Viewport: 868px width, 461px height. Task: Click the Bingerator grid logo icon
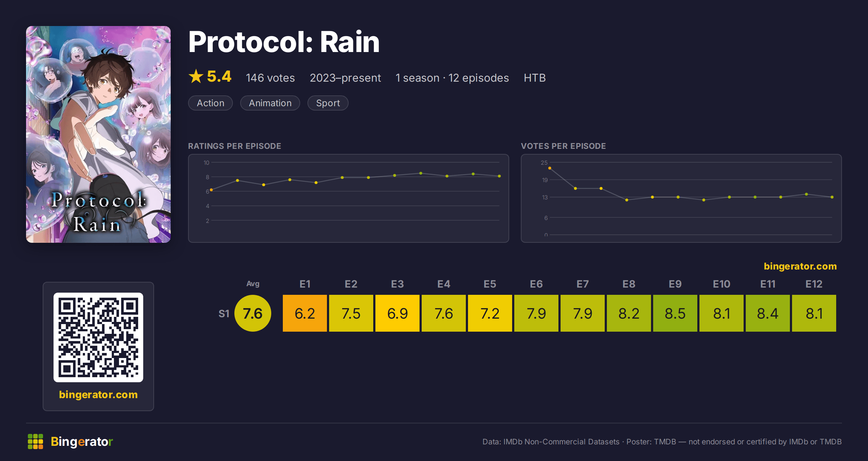click(x=35, y=441)
